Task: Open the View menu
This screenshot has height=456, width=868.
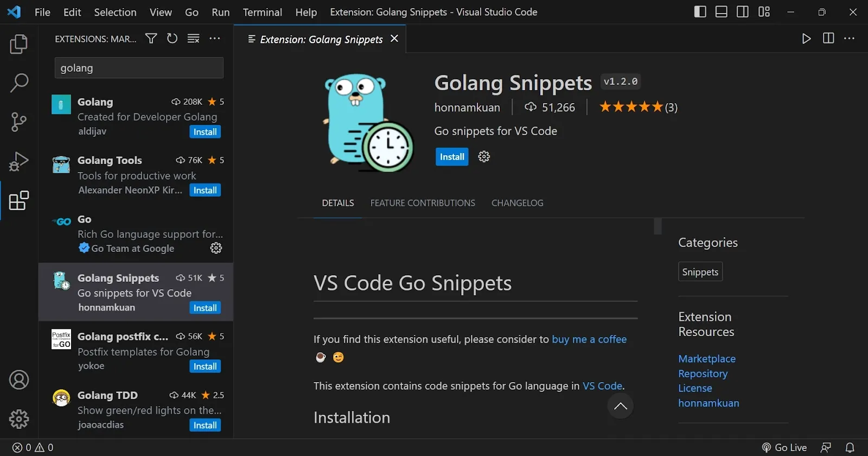Action: (x=161, y=12)
